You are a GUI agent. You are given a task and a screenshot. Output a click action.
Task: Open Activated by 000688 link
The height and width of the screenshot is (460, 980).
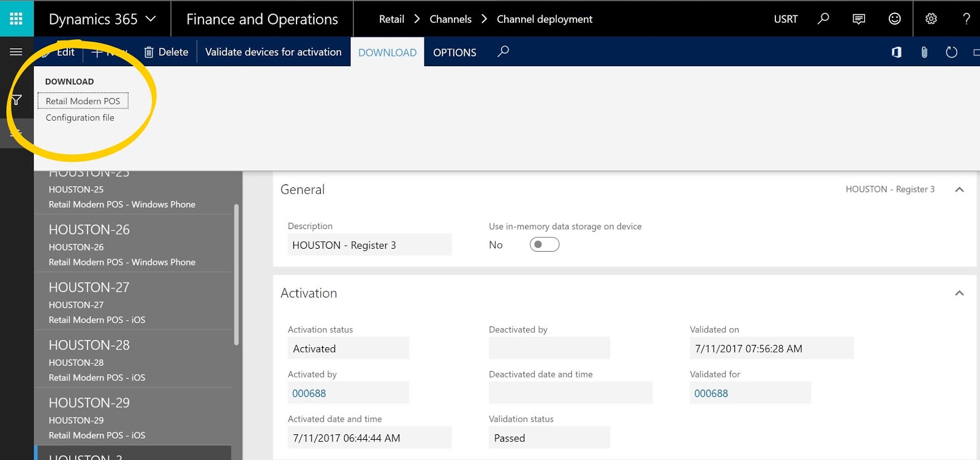point(309,393)
